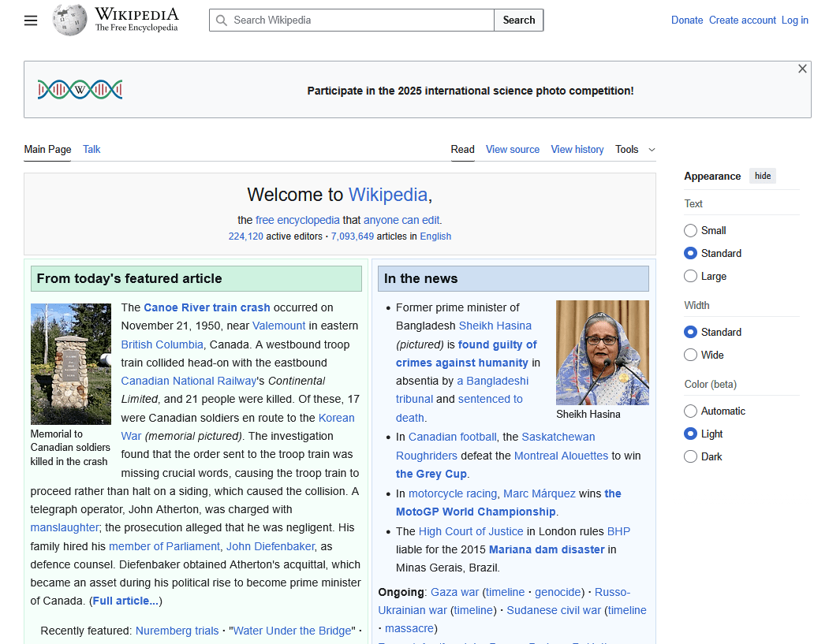The width and height of the screenshot is (829, 644).
Task: Open the member of Parliament link
Action: 164,546
